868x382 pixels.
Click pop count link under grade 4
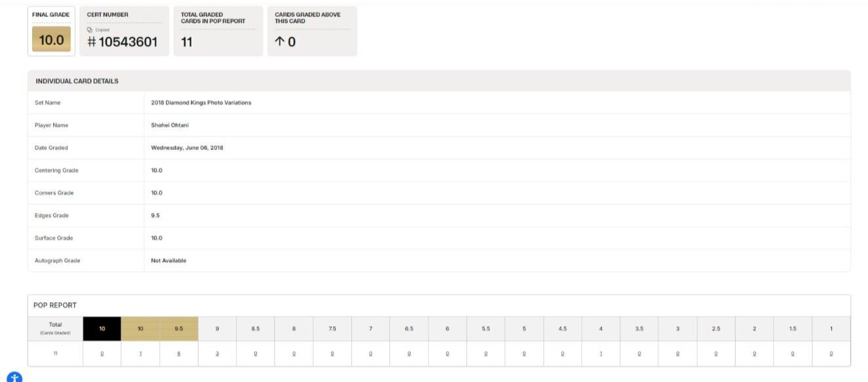(x=601, y=353)
